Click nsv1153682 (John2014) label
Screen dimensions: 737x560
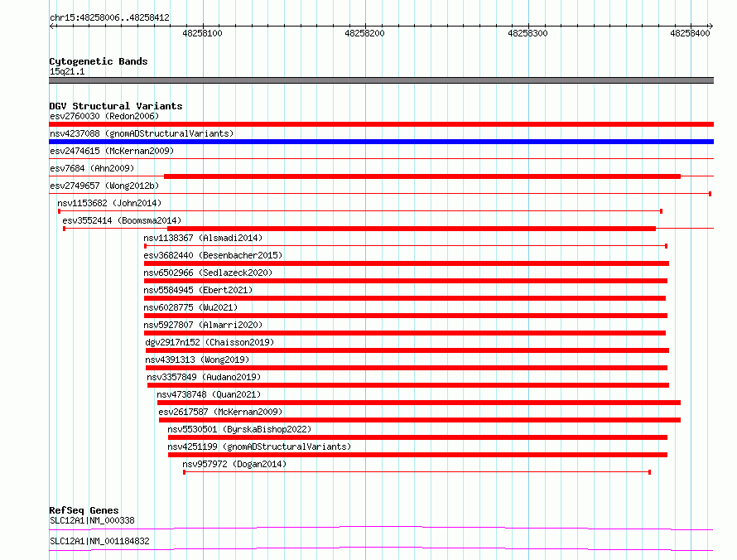pyautogui.click(x=109, y=203)
